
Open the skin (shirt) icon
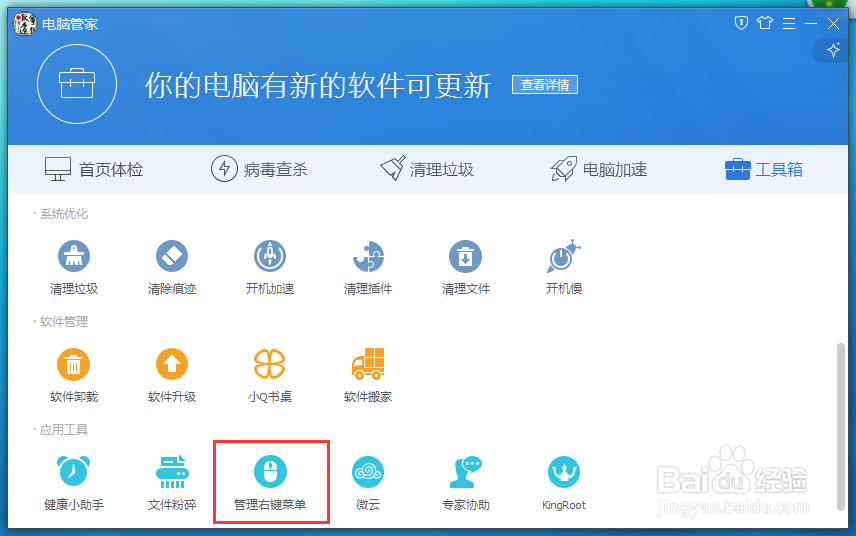[x=765, y=23]
